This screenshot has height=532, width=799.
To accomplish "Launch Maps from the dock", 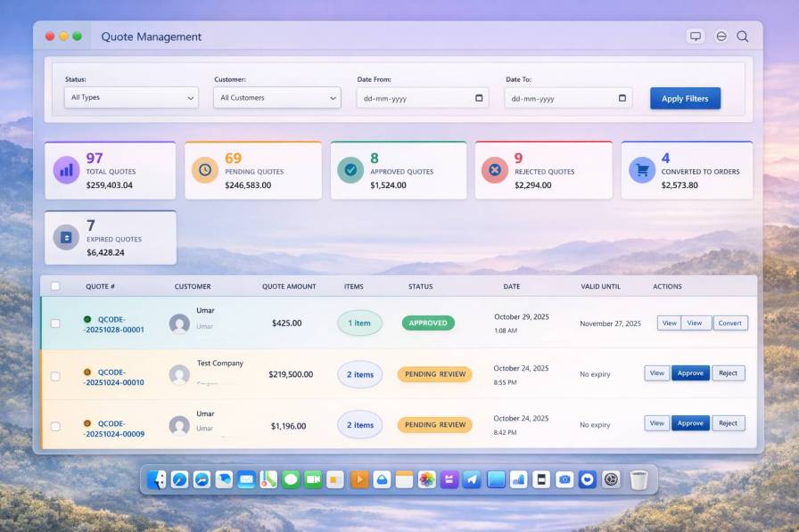I will [x=268, y=479].
